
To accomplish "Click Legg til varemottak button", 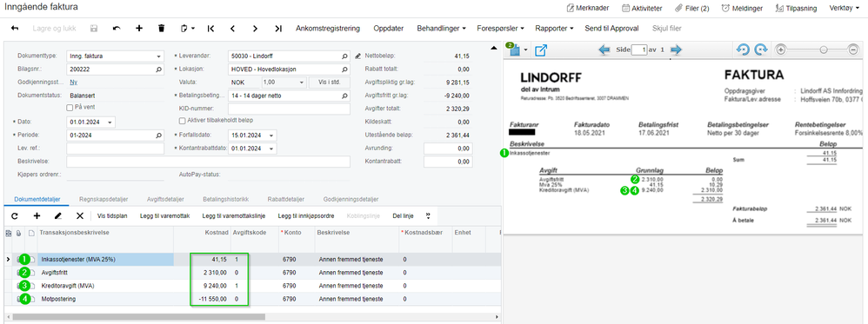I will (164, 215).
